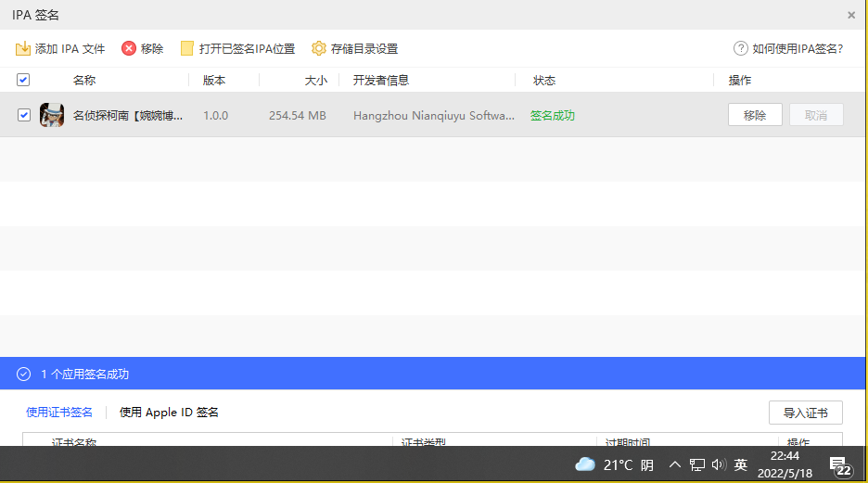Switch to 使用 Apple ID 签名 tab
The image size is (868, 483).
(x=169, y=413)
